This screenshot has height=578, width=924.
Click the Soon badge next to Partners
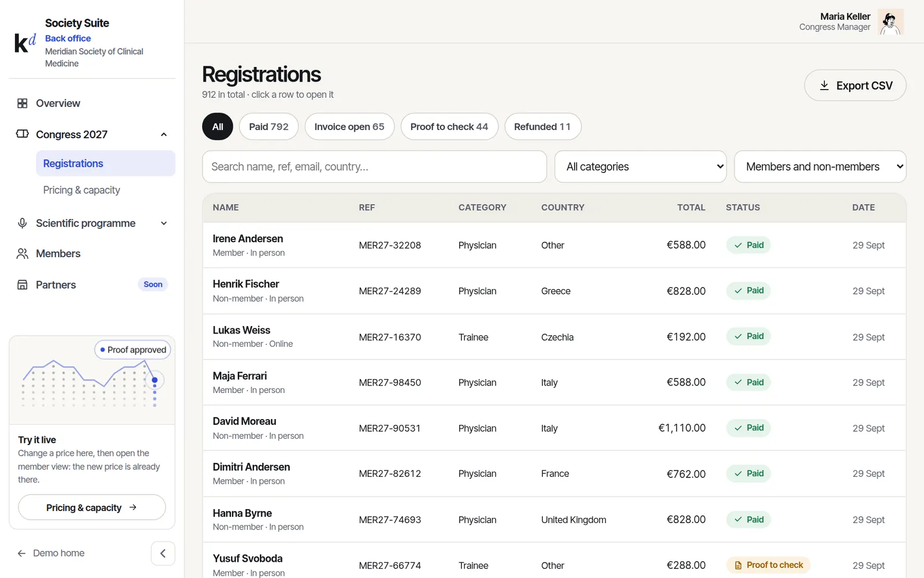[x=153, y=284]
